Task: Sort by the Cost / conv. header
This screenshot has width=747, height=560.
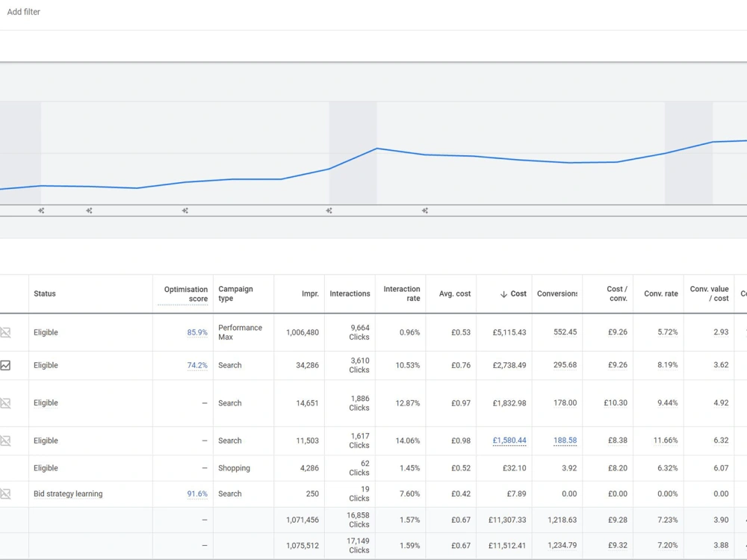Action: 617,293
